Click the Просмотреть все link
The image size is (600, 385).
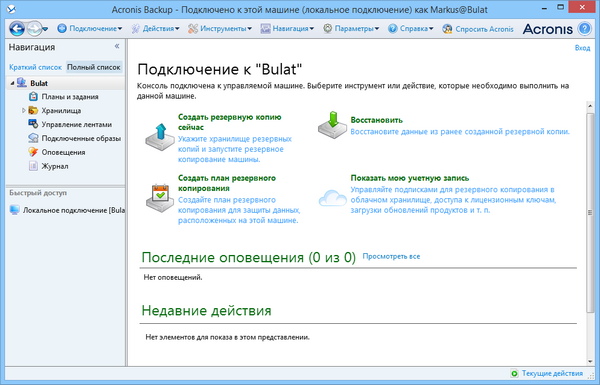click(391, 256)
